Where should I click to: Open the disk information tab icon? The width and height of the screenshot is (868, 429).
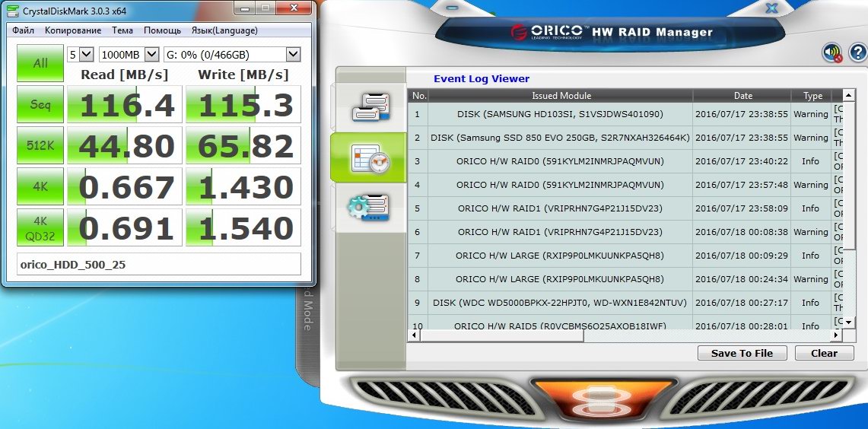pyautogui.click(x=370, y=107)
